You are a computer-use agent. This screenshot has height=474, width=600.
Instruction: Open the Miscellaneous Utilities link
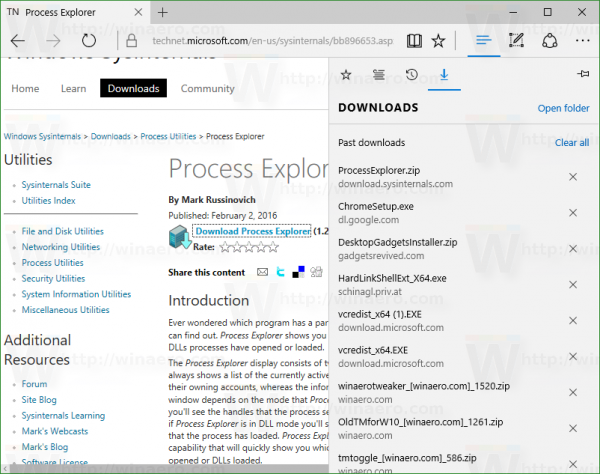coord(65,310)
